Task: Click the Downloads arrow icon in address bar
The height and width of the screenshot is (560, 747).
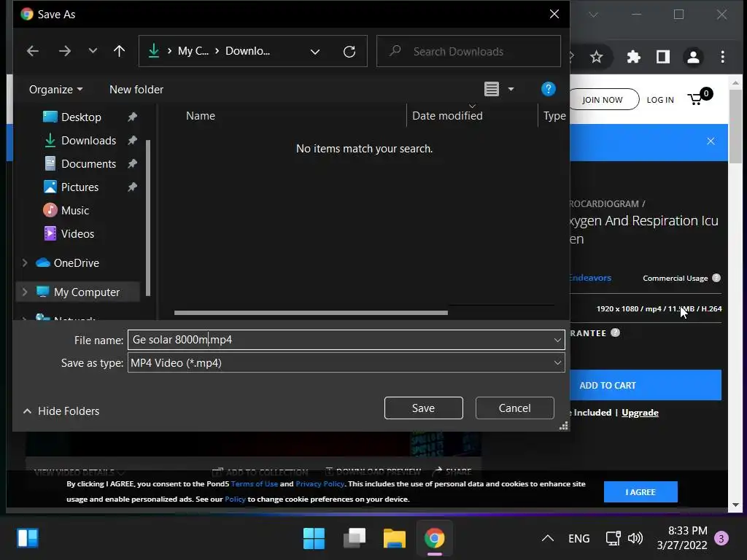Action: (x=153, y=51)
